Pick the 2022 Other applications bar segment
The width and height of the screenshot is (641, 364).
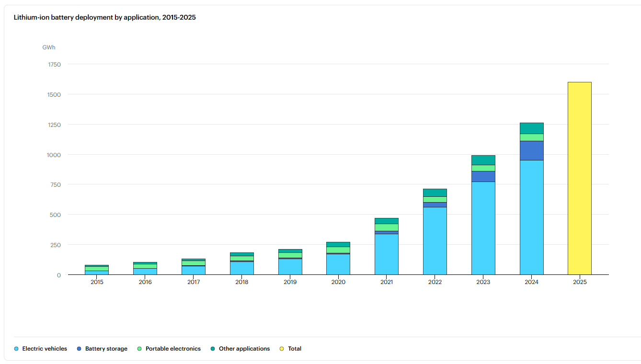point(435,193)
